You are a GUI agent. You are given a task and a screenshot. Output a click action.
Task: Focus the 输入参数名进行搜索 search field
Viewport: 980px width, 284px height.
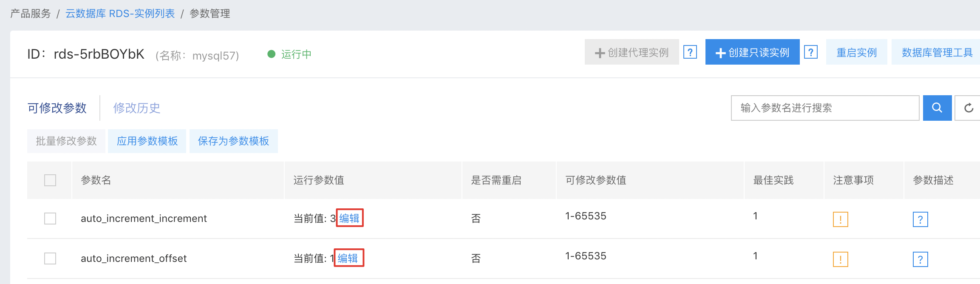pos(825,108)
